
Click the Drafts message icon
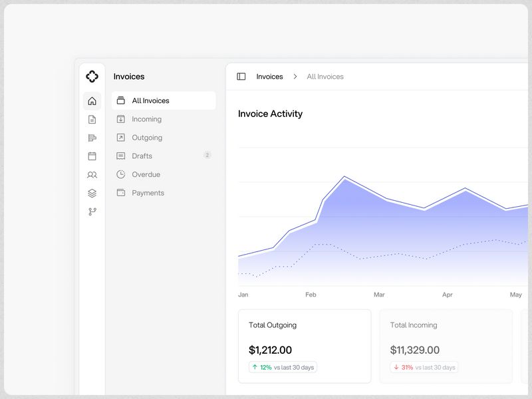[x=121, y=156]
